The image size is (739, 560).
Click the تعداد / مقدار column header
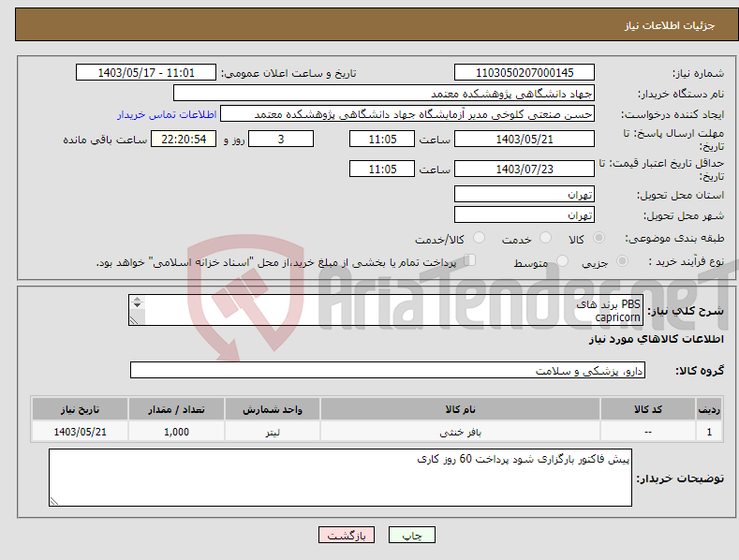[x=176, y=409]
